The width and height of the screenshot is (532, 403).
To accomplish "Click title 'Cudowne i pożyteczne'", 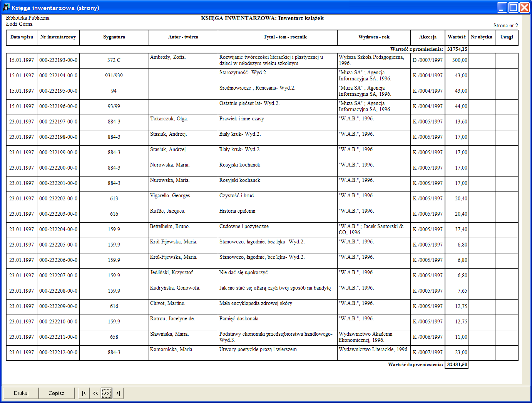I will (x=244, y=226).
